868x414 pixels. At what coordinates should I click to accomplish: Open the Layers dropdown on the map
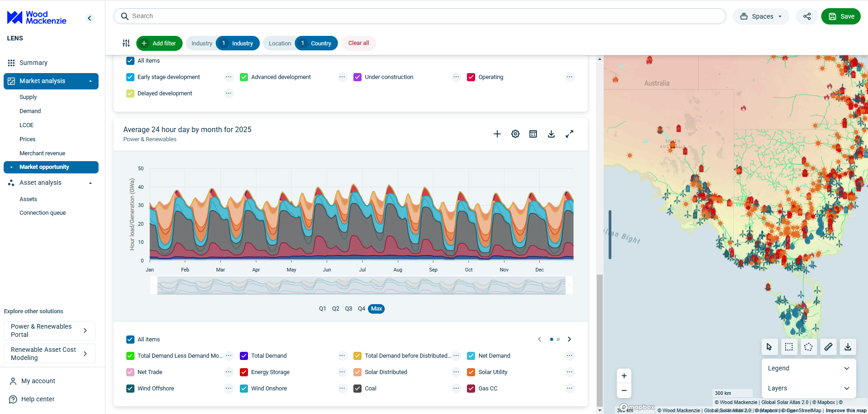click(808, 388)
